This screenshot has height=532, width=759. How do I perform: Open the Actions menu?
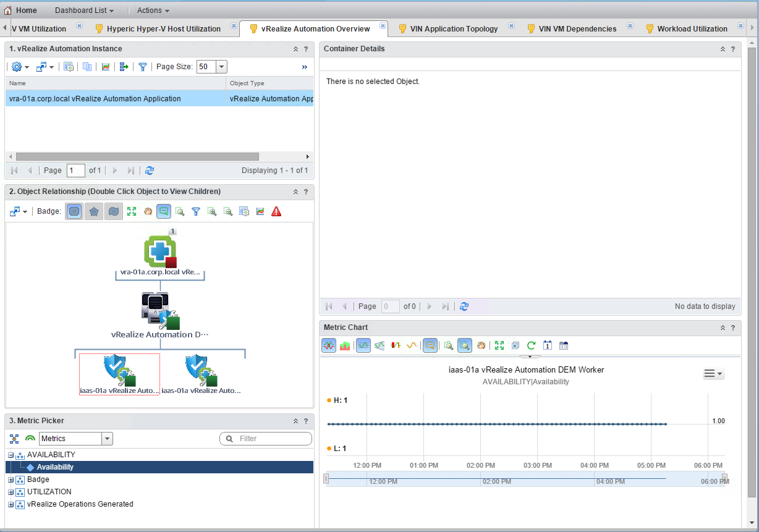click(153, 11)
